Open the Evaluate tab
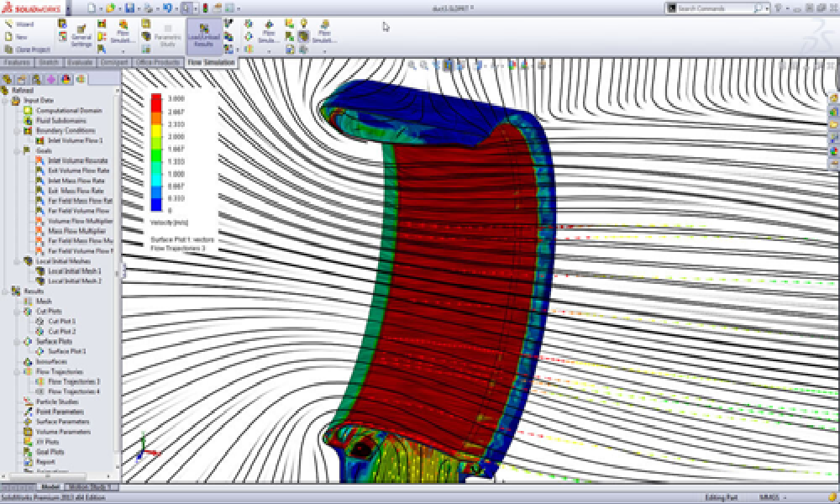 78,61
